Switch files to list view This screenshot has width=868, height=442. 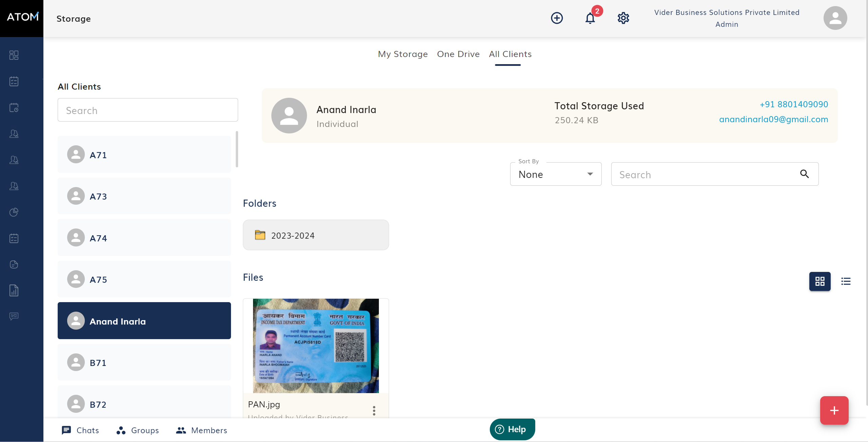click(x=846, y=281)
